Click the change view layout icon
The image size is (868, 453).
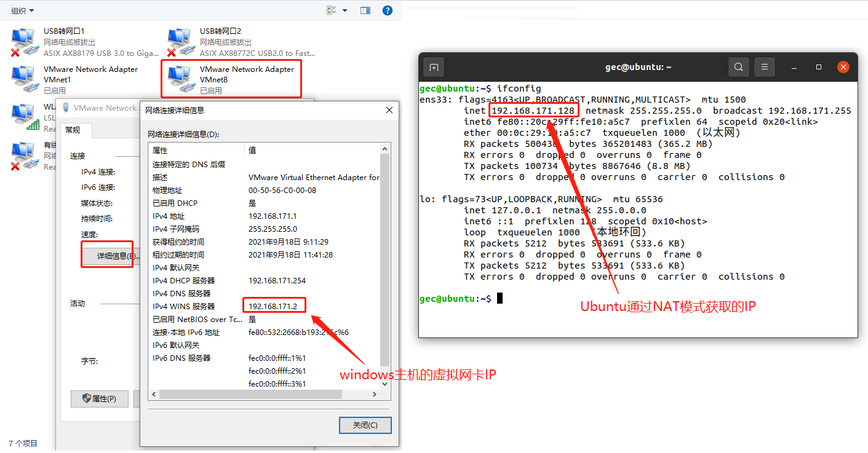[x=332, y=10]
